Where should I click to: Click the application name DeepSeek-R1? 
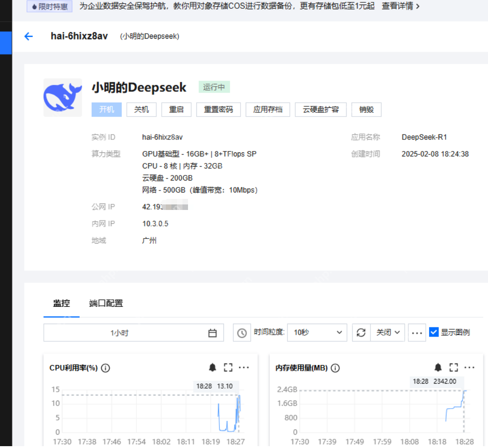pyautogui.click(x=424, y=137)
